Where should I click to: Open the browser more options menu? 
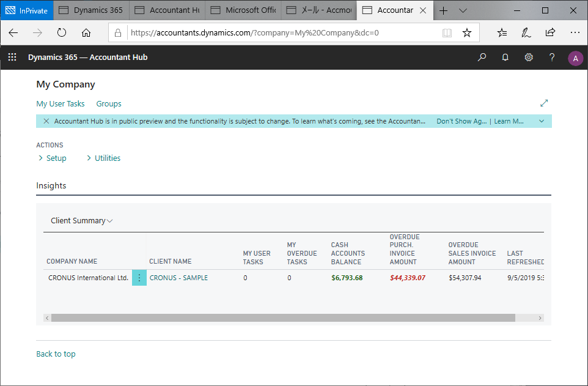coord(575,32)
